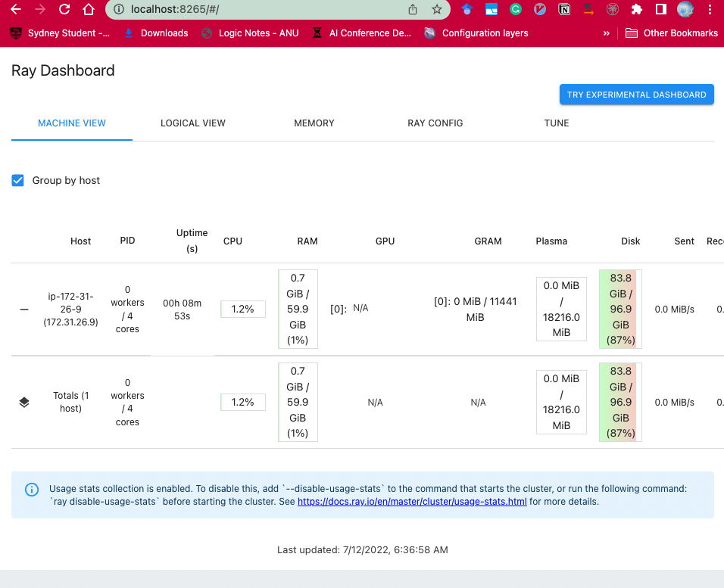Open the Grammarly extension icon
The width and height of the screenshot is (724, 588).
[x=516, y=9]
